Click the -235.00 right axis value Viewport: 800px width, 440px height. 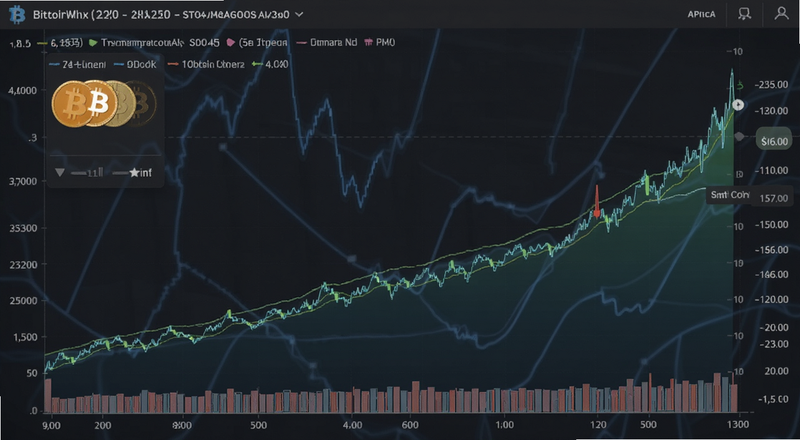771,85
